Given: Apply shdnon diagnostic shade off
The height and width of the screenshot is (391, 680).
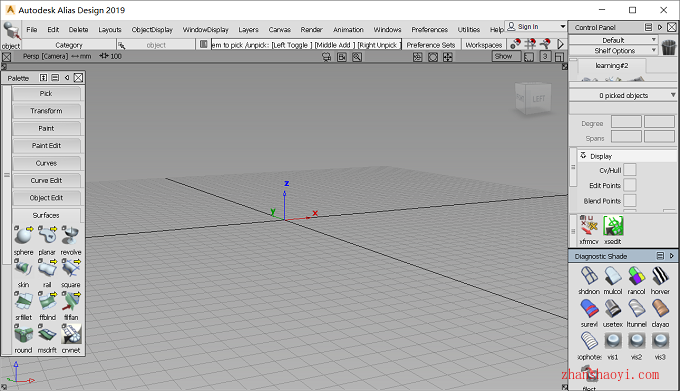Looking at the screenshot, I should 589,276.
